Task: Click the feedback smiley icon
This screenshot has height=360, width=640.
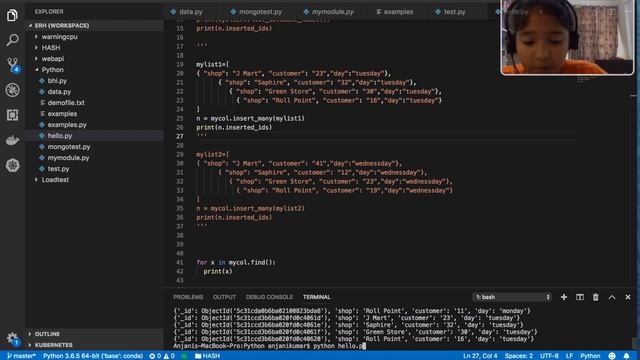Action: (x=612, y=356)
